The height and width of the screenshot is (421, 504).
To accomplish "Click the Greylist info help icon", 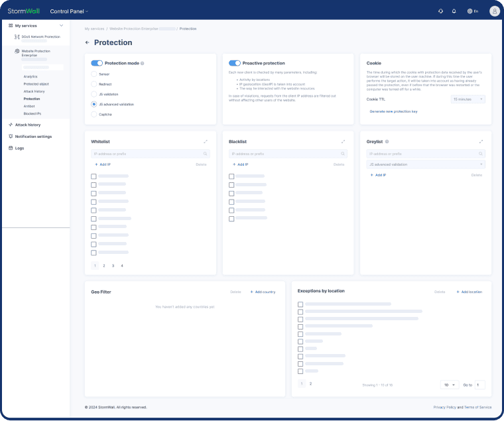I will click(x=387, y=141).
